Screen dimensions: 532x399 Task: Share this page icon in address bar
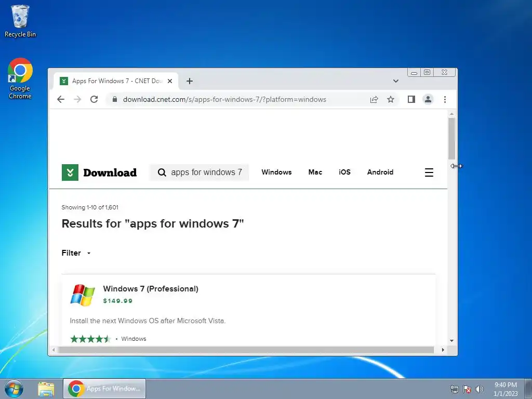(x=374, y=99)
